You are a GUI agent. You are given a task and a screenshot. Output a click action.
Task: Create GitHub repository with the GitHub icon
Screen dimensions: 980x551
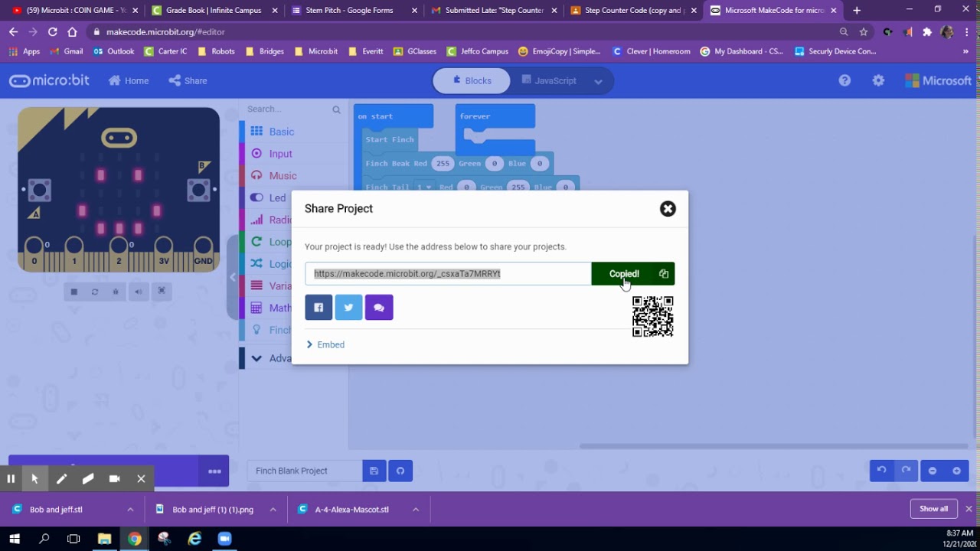click(x=400, y=471)
